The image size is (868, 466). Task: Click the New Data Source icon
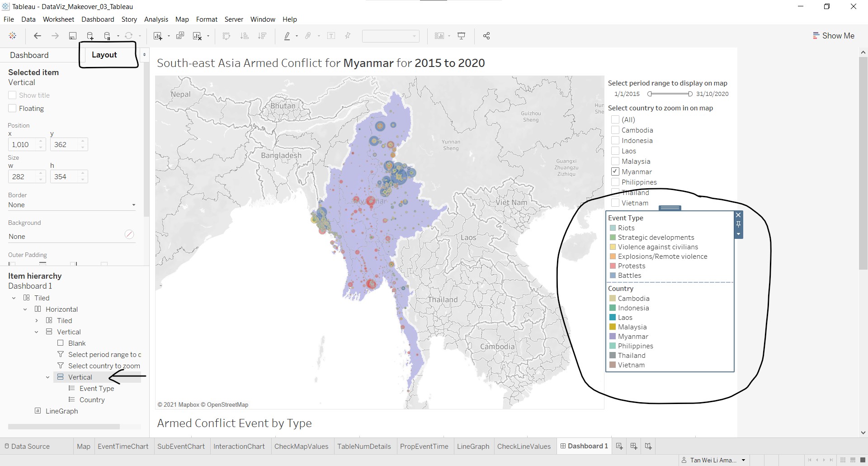[x=90, y=36]
